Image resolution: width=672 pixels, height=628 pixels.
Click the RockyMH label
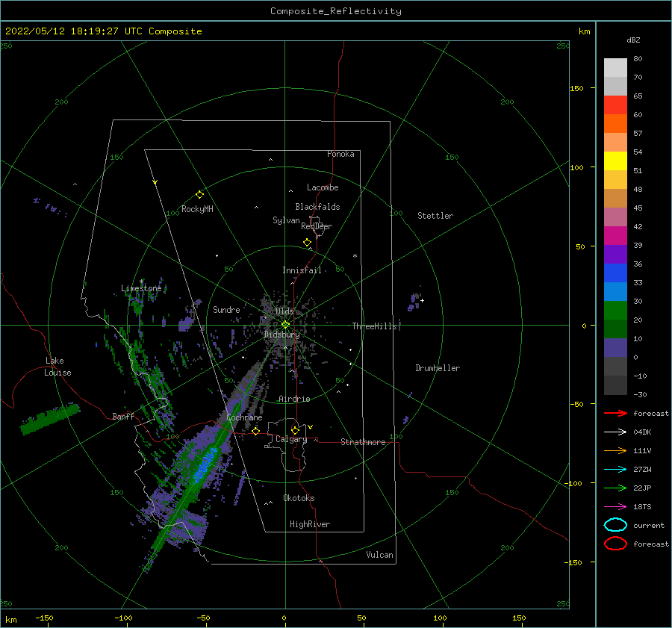197,209
